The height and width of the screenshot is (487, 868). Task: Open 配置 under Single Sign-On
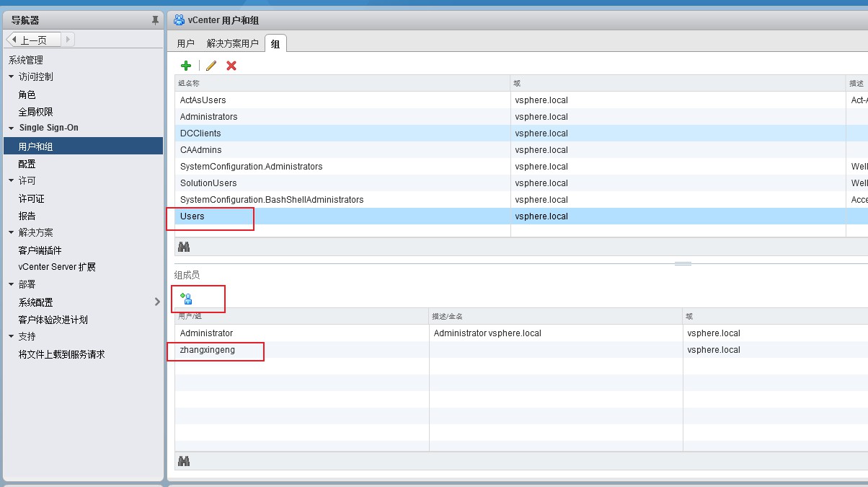coord(27,164)
